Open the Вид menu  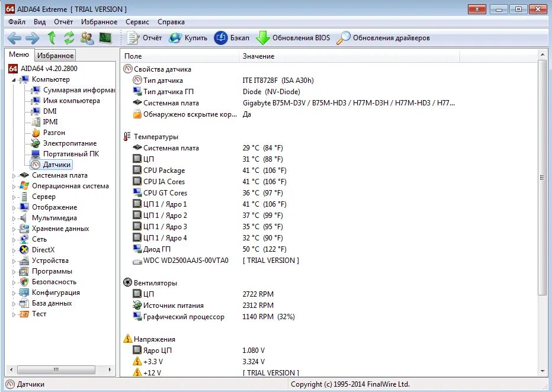tap(40, 22)
